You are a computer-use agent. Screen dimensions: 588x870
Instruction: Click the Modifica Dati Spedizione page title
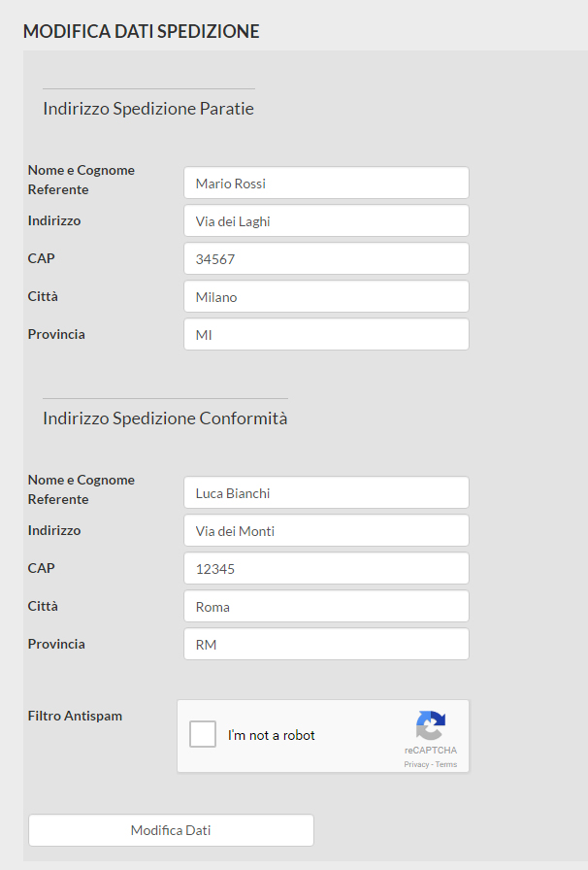[141, 31]
